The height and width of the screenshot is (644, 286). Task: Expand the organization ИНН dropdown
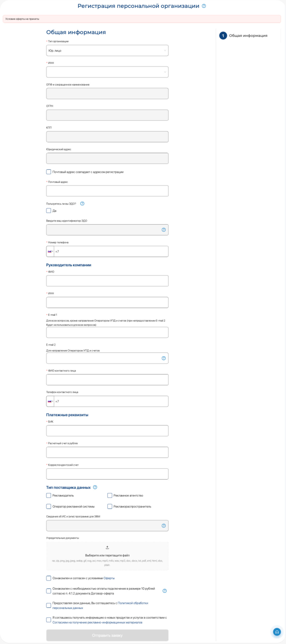107,72
